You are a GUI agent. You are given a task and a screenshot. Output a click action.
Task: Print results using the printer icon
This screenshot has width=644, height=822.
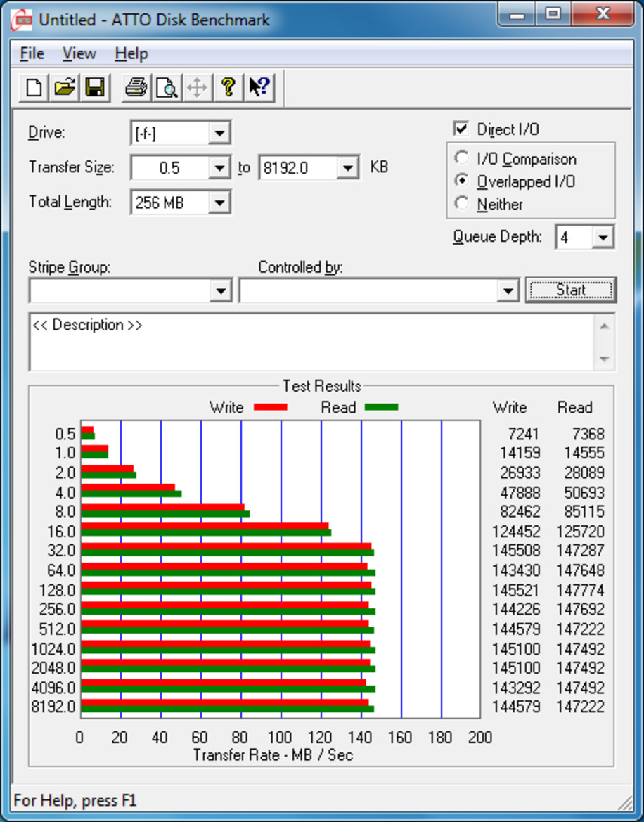(x=136, y=87)
